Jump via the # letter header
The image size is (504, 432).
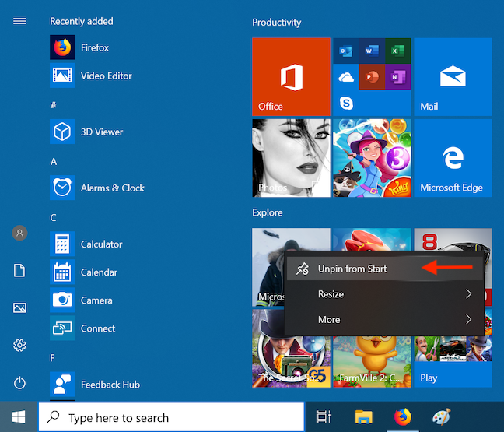[54, 105]
